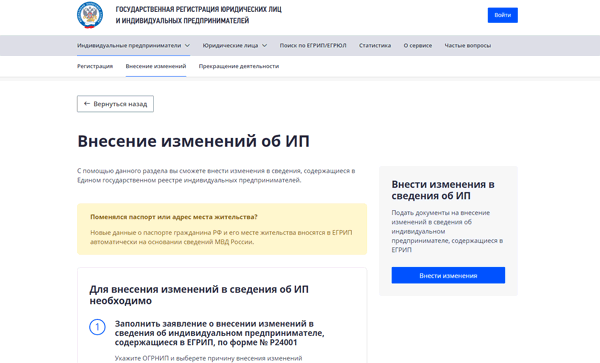Click heading Для внесения изменений в сведения об ИП необходимо

click(199, 295)
